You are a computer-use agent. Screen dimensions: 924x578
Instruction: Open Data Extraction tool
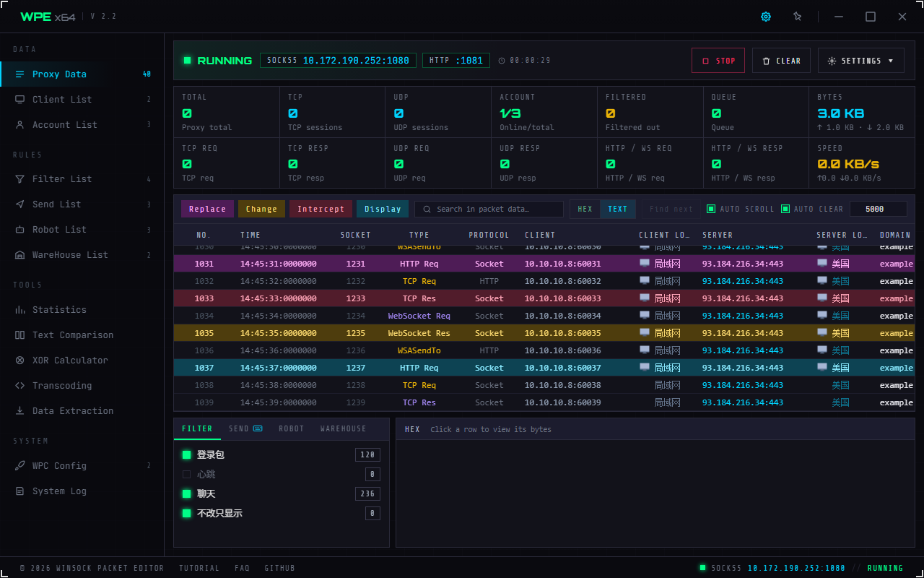pos(82,410)
